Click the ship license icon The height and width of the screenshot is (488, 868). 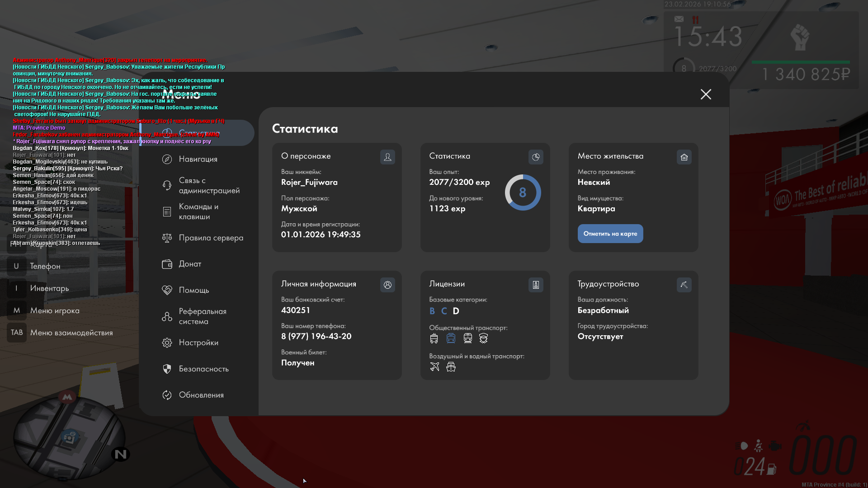point(451,367)
